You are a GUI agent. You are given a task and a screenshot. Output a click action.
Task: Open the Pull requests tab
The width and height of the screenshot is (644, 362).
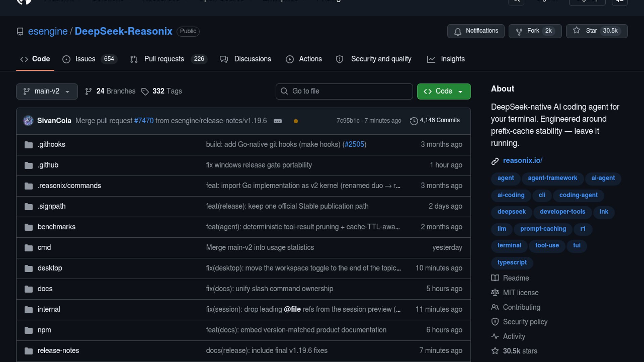click(169, 59)
